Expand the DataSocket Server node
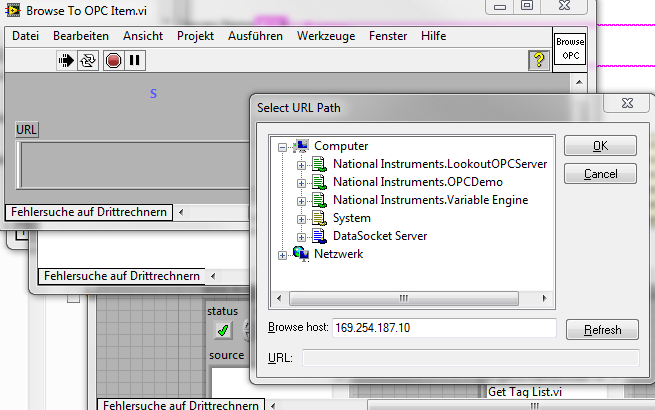Screen dimensions: 655x410 coord(301,237)
